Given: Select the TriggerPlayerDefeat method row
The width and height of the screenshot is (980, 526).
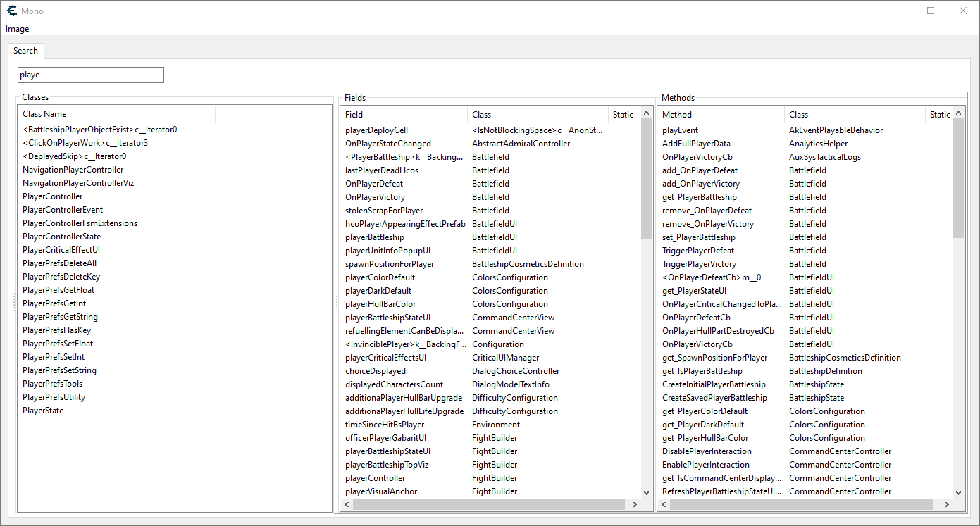Looking at the screenshot, I should (x=698, y=251).
